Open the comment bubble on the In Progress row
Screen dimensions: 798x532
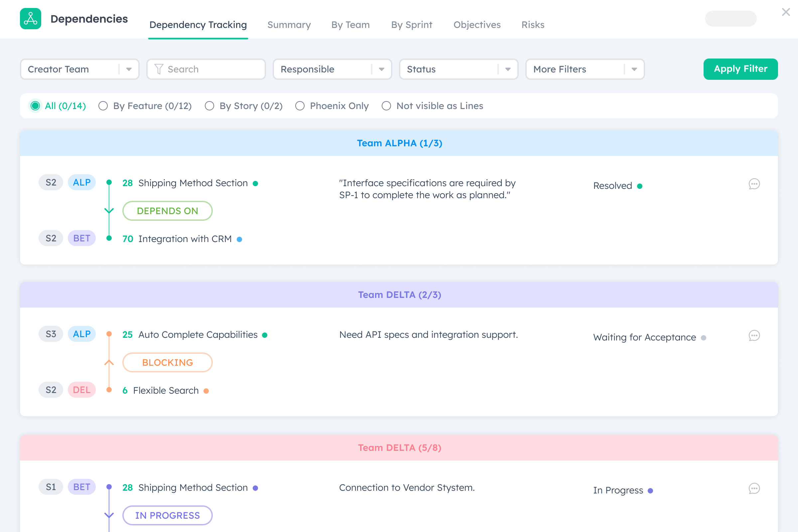[x=754, y=489]
